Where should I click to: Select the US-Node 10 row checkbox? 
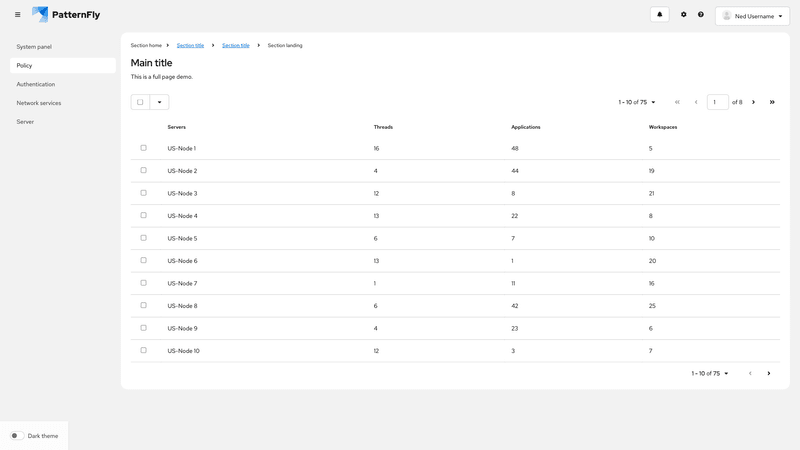point(143,351)
